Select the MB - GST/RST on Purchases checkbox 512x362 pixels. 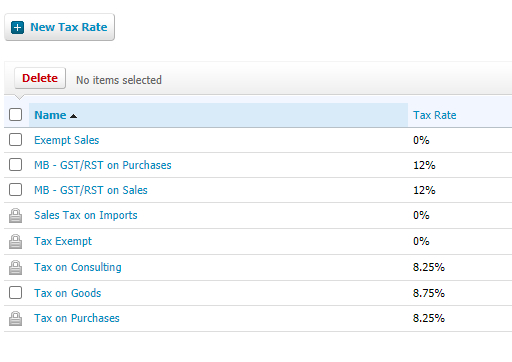click(x=16, y=165)
